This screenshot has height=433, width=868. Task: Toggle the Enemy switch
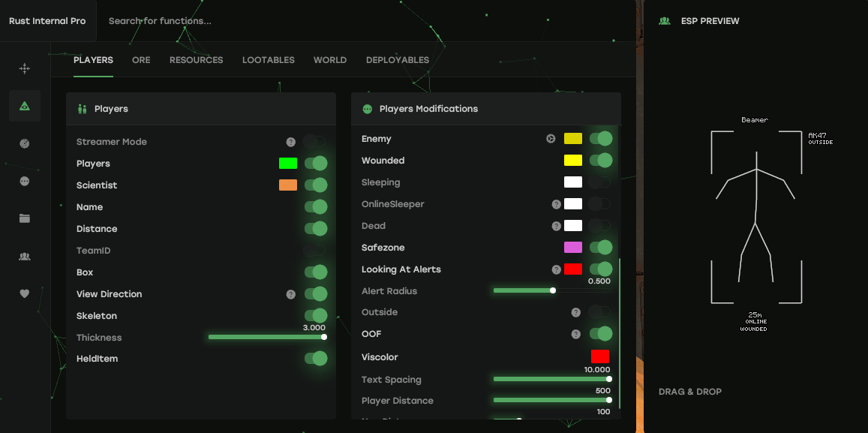pos(601,138)
